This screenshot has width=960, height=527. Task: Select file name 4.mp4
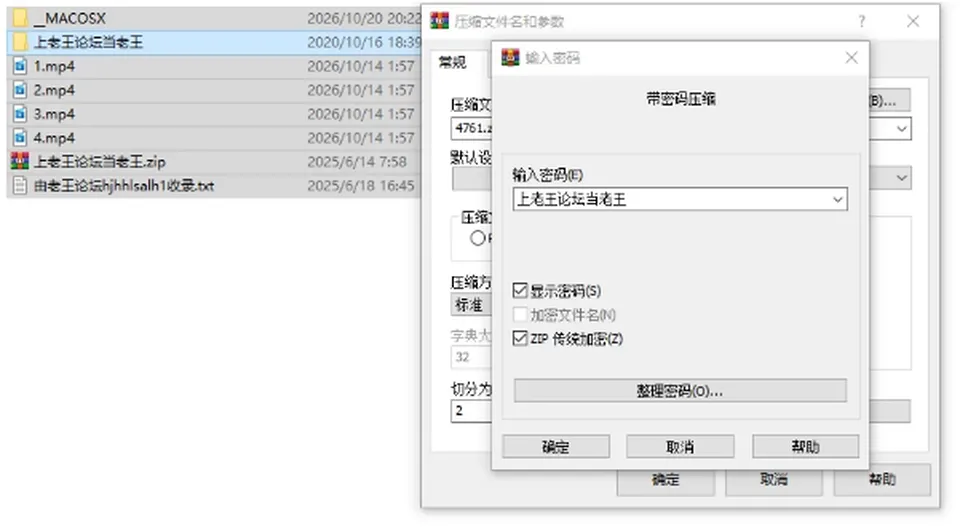pos(54,138)
